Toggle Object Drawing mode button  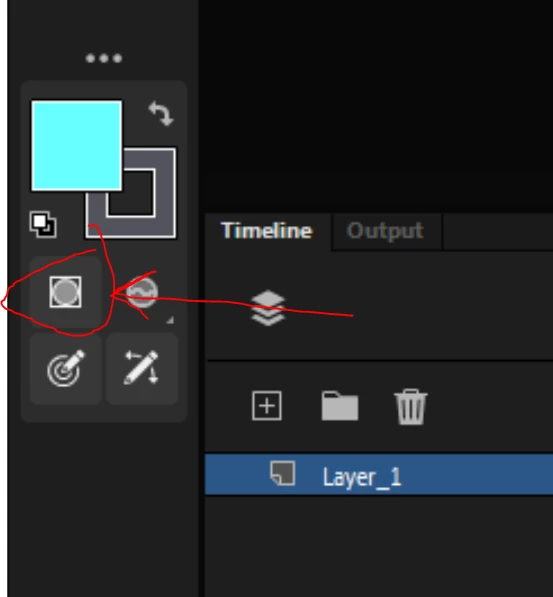[x=66, y=292]
